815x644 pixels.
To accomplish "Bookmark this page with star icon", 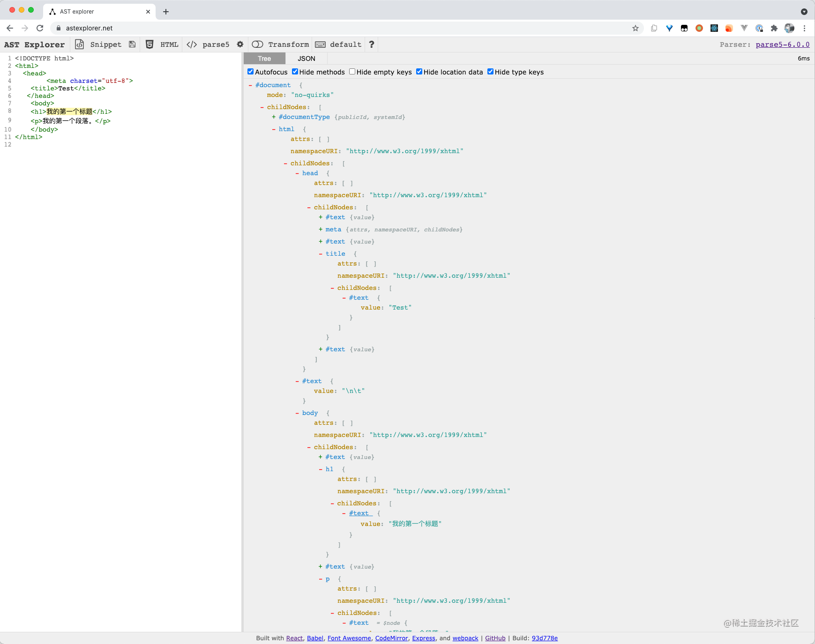I will click(x=636, y=28).
